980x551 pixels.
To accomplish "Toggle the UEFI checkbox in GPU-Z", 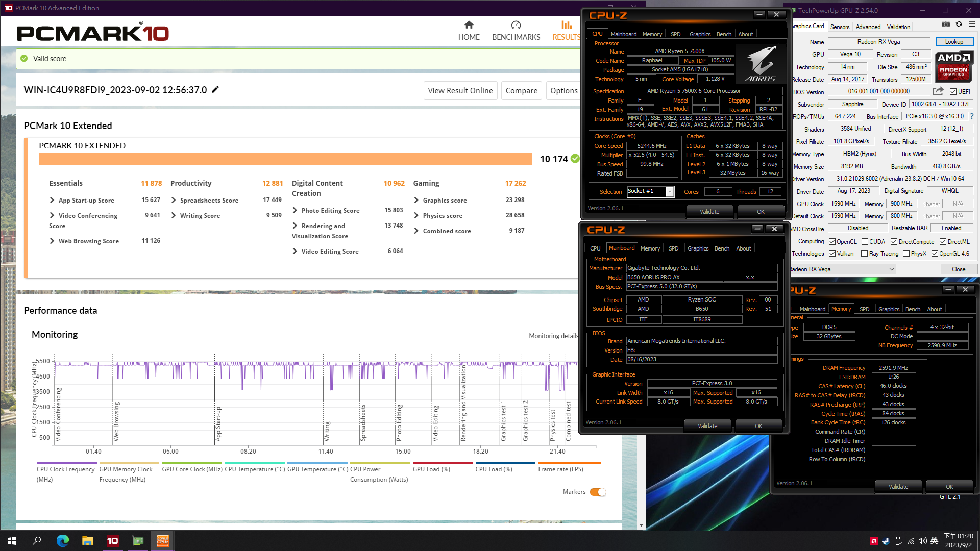I will tap(953, 92).
